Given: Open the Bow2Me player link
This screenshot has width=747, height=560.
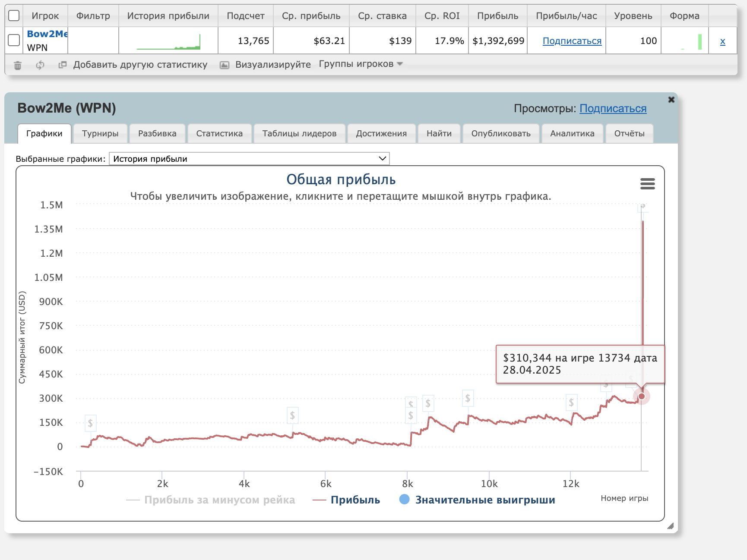Looking at the screenshot, I should coord(47,34).
